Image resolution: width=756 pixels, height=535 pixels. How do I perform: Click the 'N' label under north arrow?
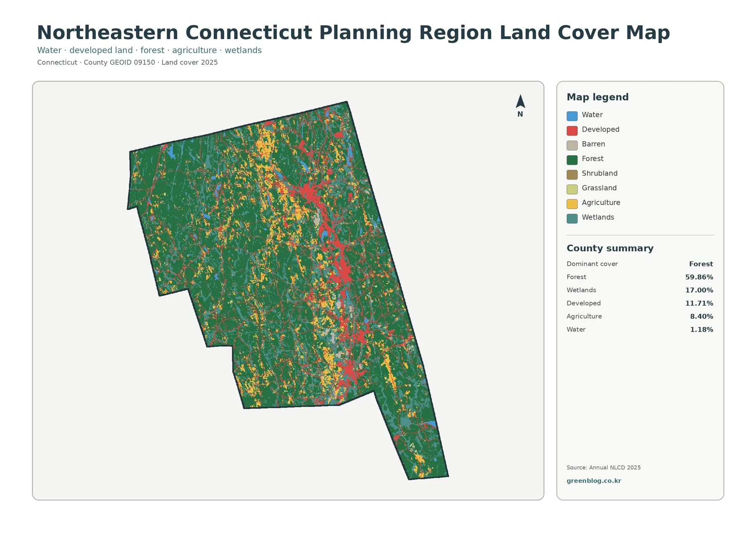click(520, 114)
